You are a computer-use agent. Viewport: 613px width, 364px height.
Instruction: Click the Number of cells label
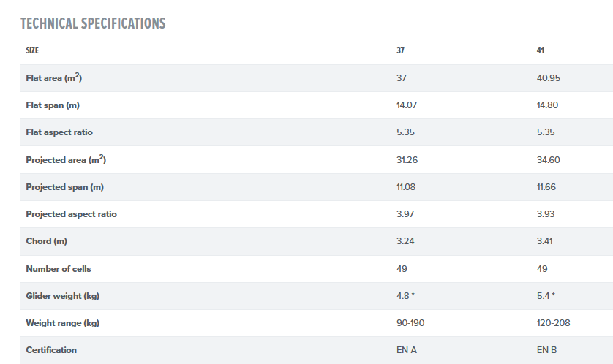(59, 269)
